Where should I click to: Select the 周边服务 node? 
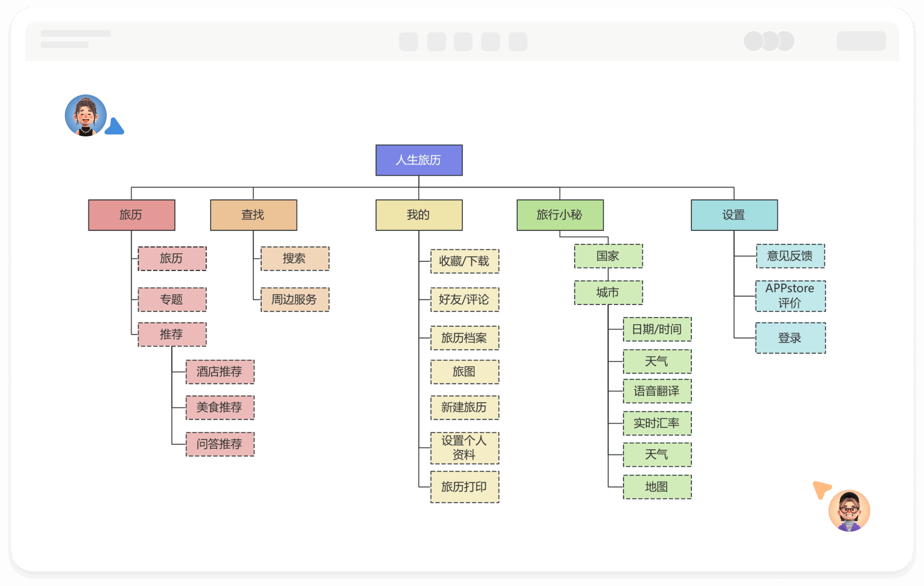pyautogui.click(x=295, y=300)
